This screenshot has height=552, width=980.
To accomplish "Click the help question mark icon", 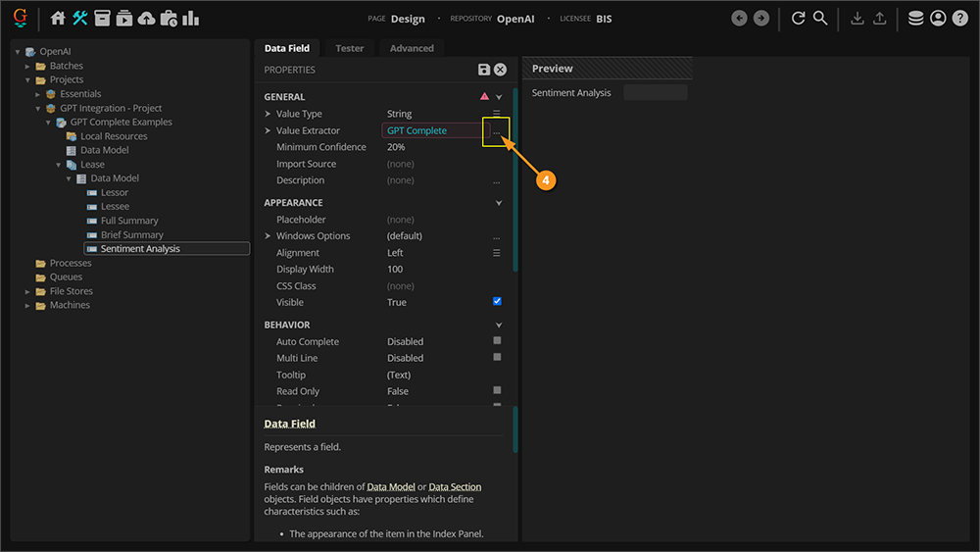I will pyautogui.click(x=959, y=18).
